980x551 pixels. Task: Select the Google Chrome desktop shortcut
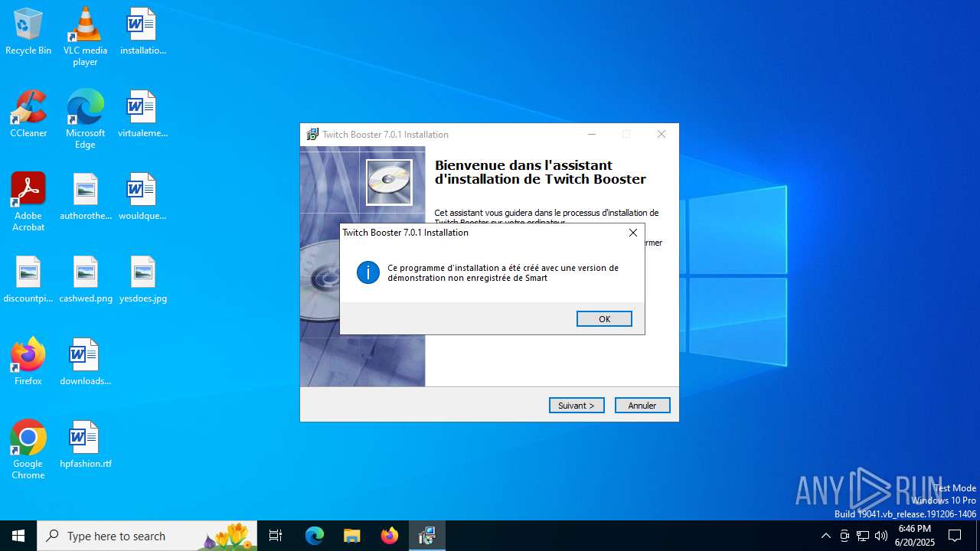[28, 450]
